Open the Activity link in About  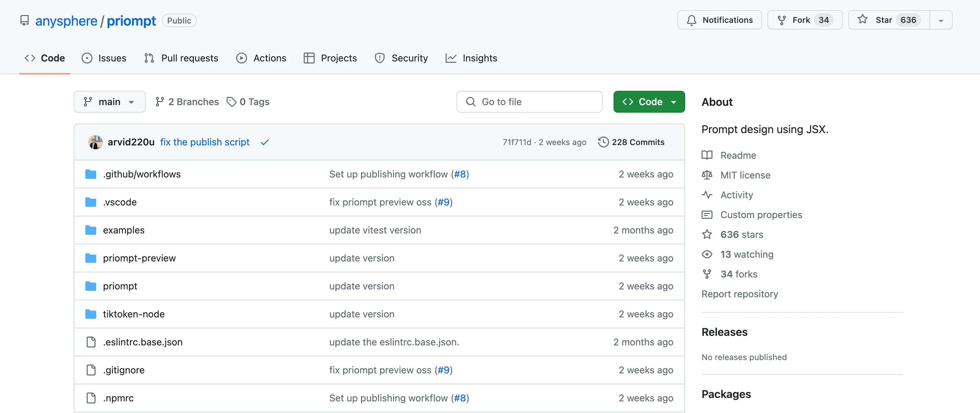click(736, 195)
